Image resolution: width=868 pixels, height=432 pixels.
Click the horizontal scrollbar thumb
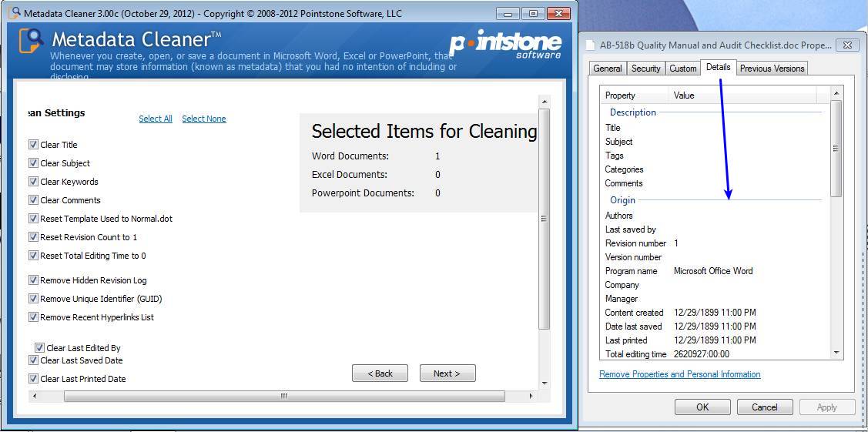[x=284, y=396]
